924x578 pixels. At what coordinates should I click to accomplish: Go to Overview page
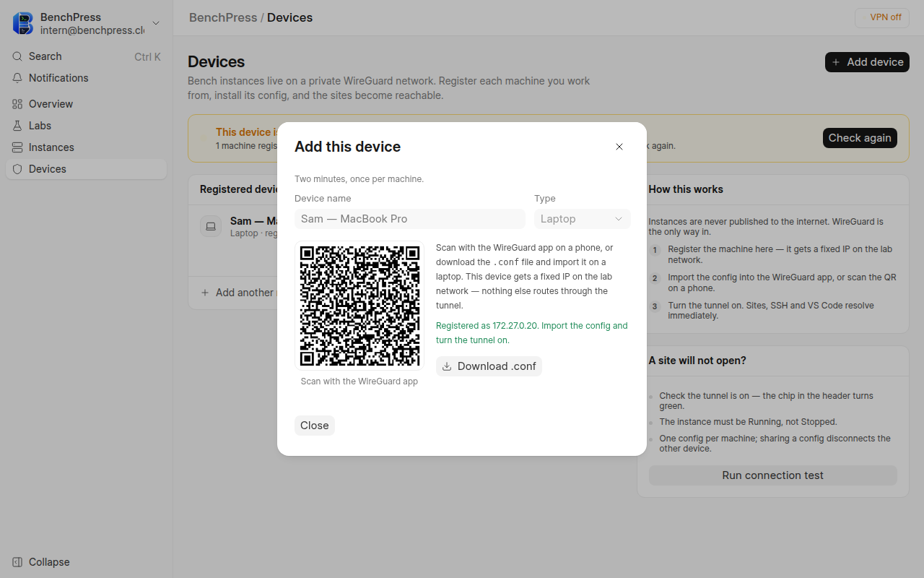87,104
